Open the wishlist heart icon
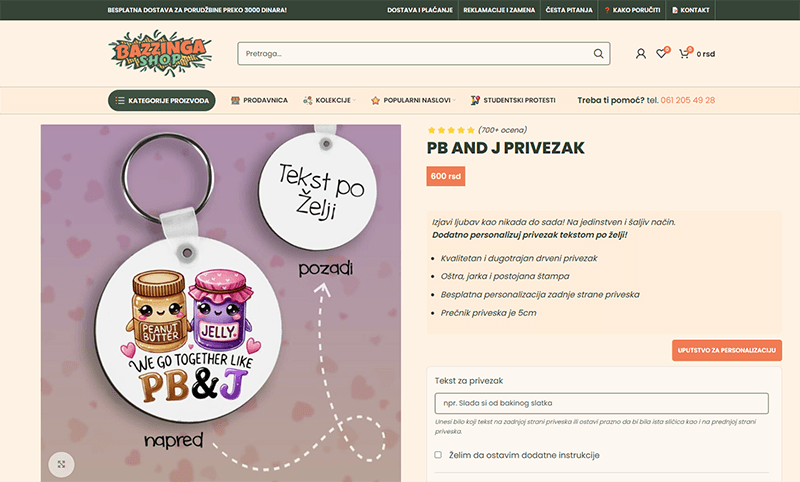The height and width of the screenshot is (482, 800). (661, 54)
